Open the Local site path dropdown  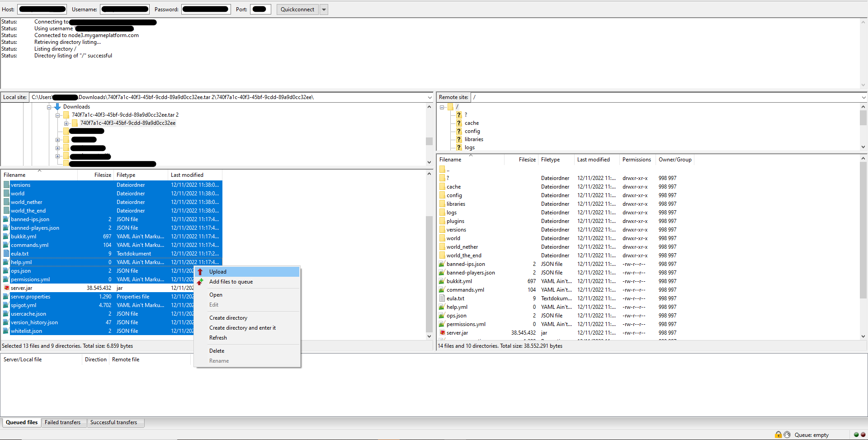(x=429, y=97)
